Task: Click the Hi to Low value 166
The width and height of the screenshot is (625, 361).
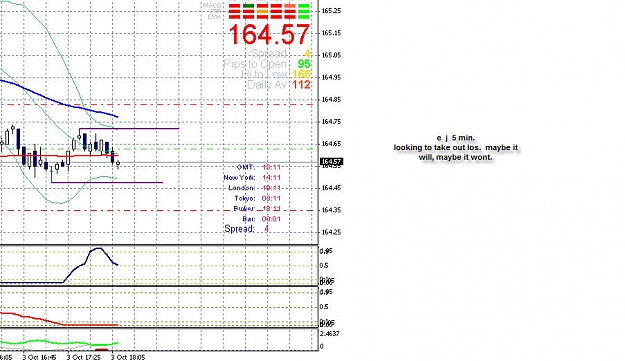Action: click(x=301, y=74)
